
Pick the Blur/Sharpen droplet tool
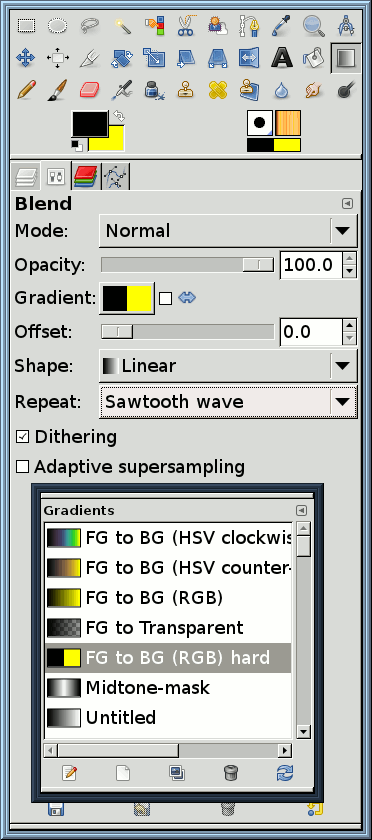point(281,90)
